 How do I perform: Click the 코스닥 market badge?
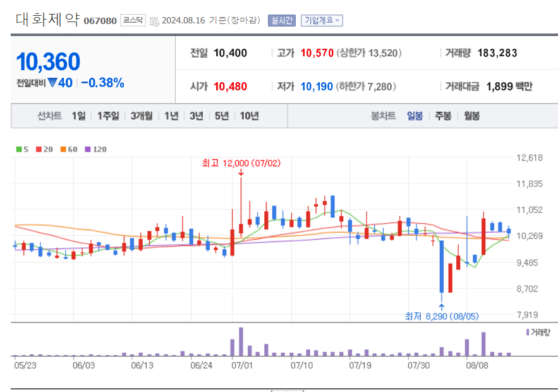tap(133, 20)
